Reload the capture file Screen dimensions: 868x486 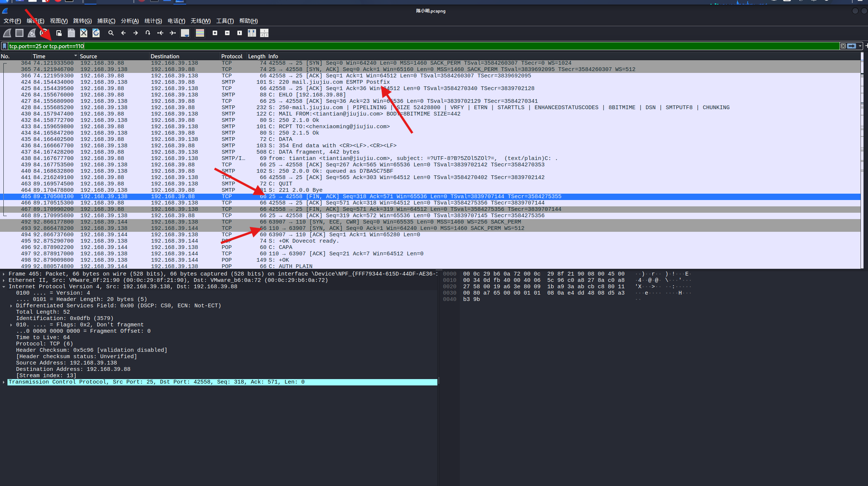click(x=96, y=33)
